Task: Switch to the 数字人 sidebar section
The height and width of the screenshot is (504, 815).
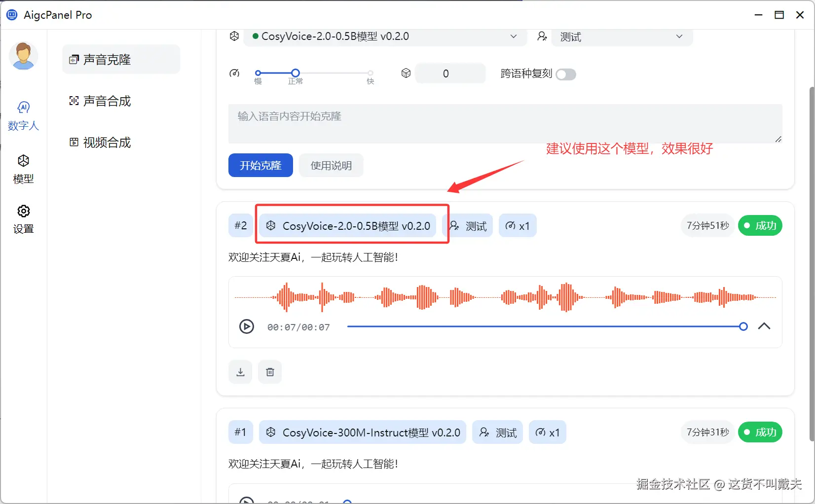Action: [x=23, y=116]
